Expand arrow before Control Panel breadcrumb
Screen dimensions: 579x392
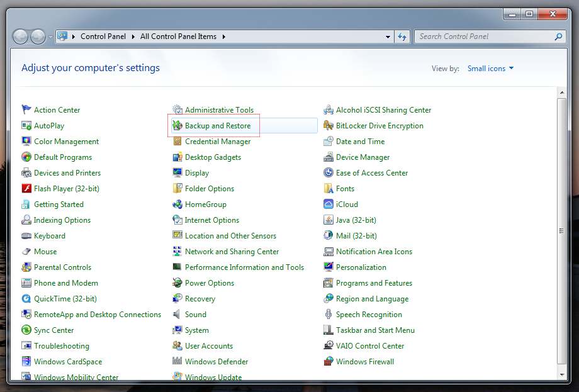pos(74,36)
